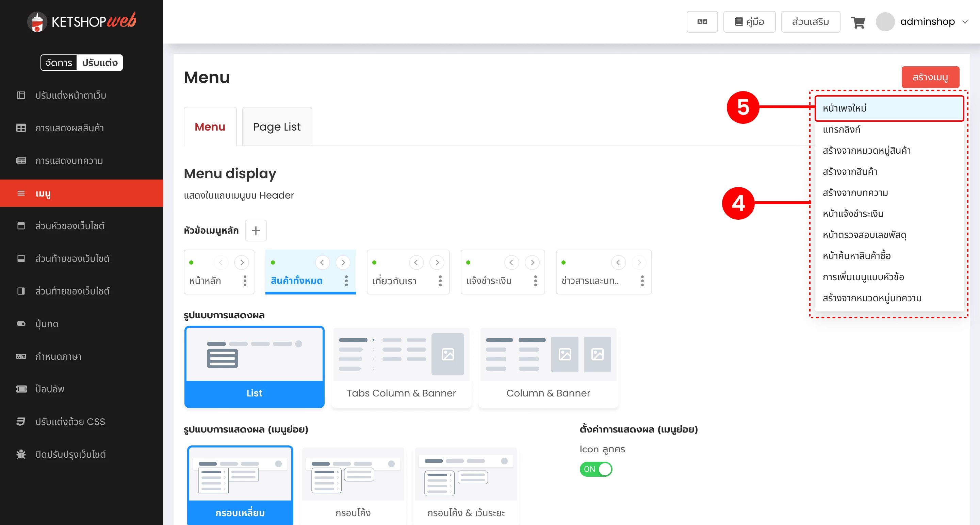Open three-dot options for หน้าหลัก

tap(245, 281)
